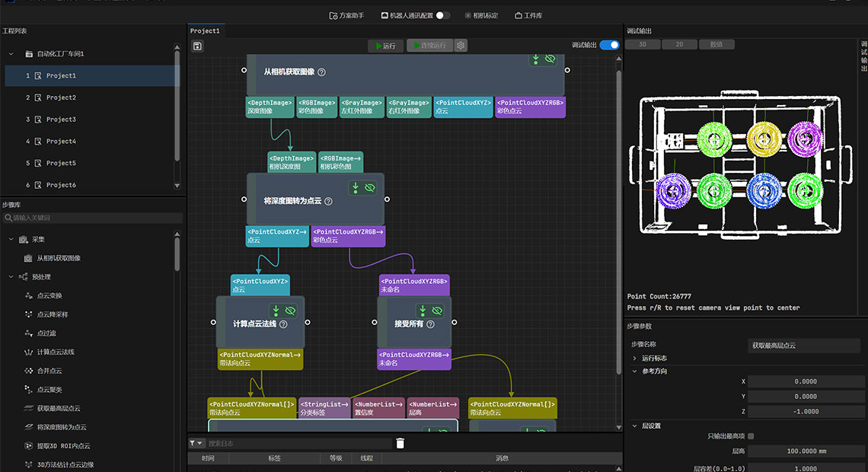Viewport: 868px width, 472px height.
Task: Click the Z reference direction value -1.0000
Action: coord(806,411)
